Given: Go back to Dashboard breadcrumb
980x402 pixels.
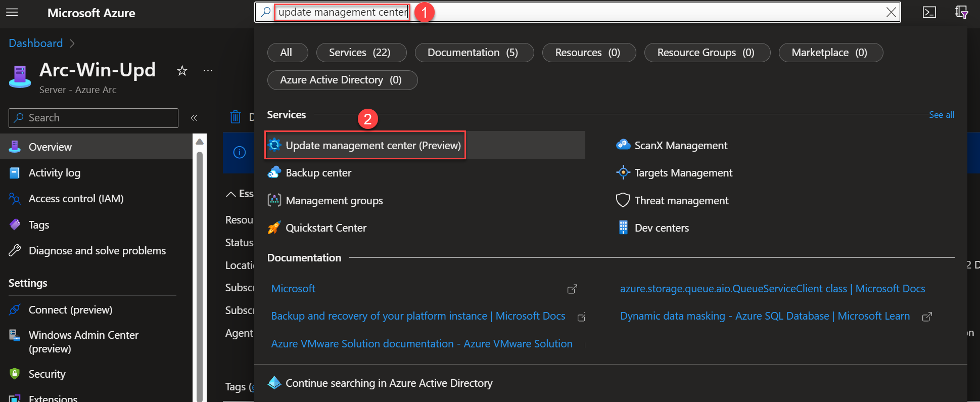Looking at the screenshot, I should click(x=36, y=43).
